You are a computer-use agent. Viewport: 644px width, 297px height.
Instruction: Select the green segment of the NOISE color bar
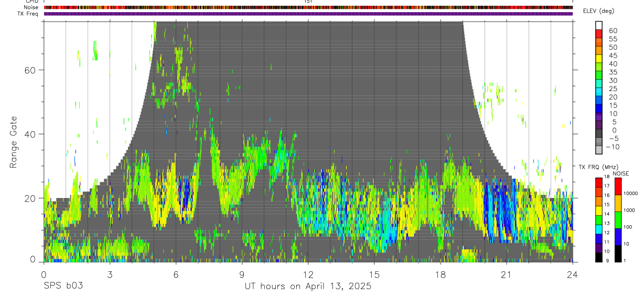click(618, 220)
